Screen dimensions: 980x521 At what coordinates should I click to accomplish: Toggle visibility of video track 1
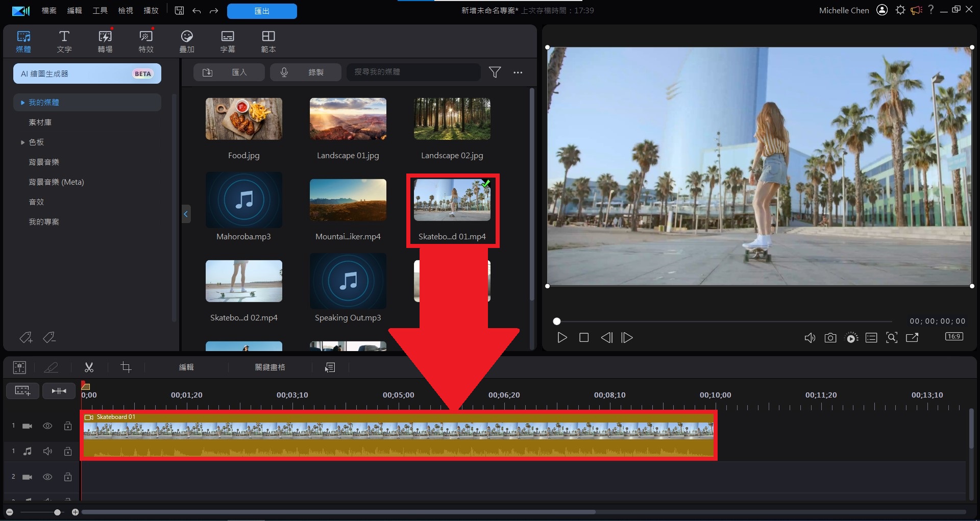click(x=47, y=426)
